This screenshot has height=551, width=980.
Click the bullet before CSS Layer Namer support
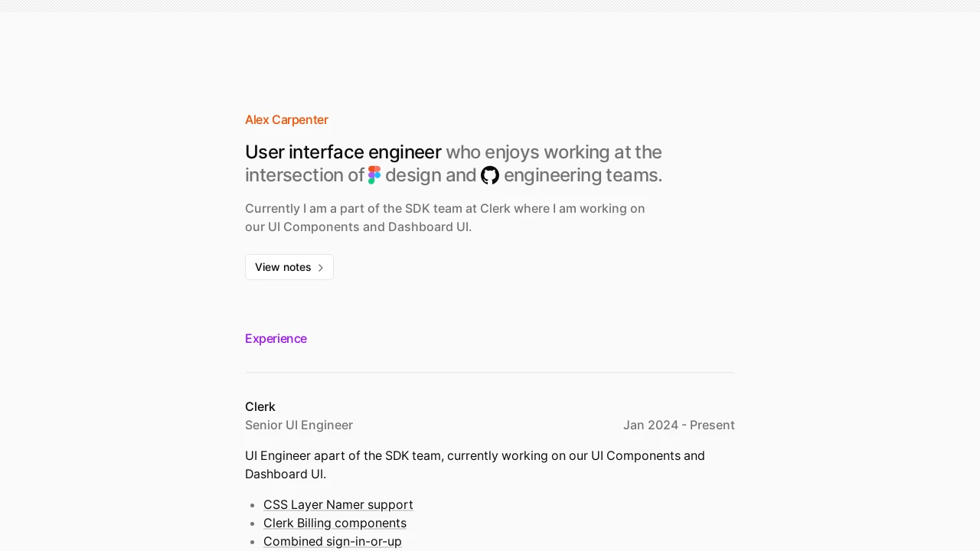(x=253, y=505)
